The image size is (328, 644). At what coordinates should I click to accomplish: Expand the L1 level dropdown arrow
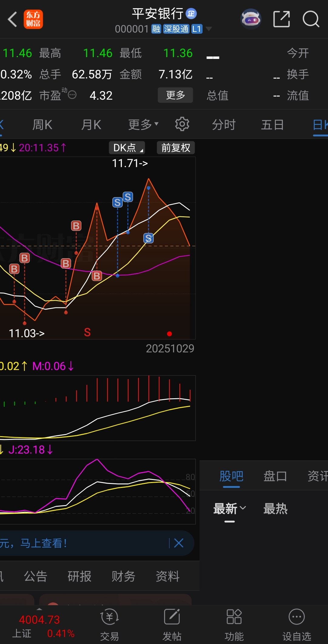[209, 29]
